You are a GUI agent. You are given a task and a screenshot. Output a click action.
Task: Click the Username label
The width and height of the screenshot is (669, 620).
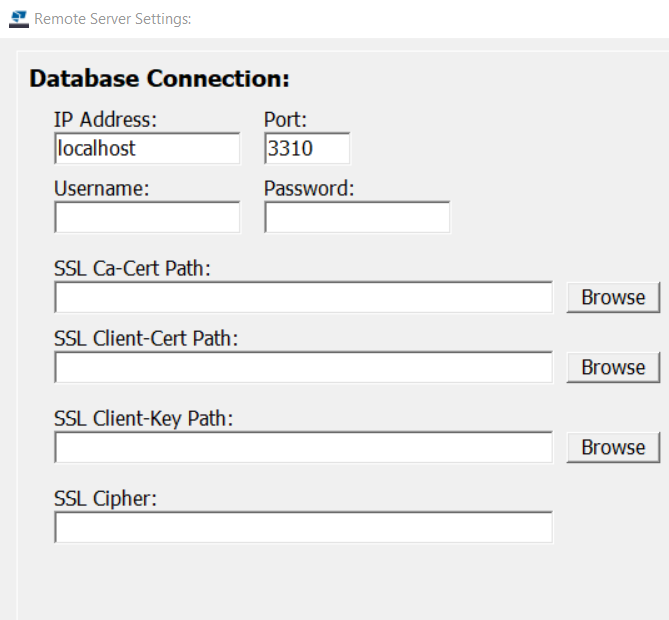point(102,188)
